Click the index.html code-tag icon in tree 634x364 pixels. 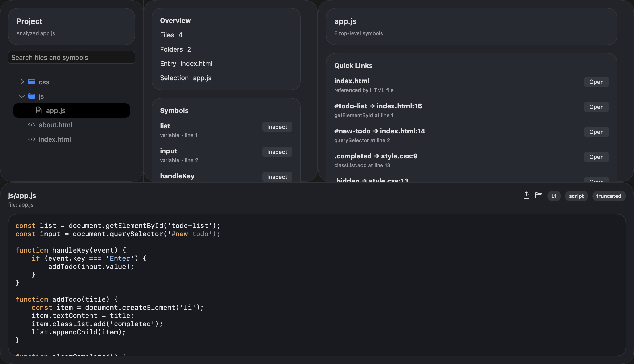point(31,139)
